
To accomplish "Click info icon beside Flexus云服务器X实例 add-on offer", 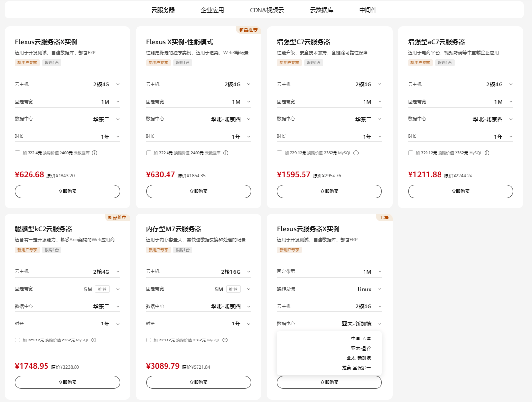I will pyautogui.click(x=95, y=153).
